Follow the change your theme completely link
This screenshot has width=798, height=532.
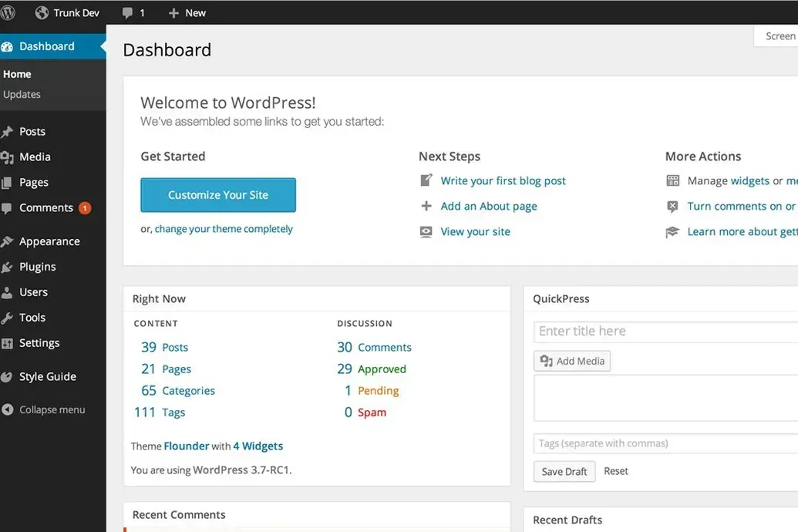[x=224, y=229]
